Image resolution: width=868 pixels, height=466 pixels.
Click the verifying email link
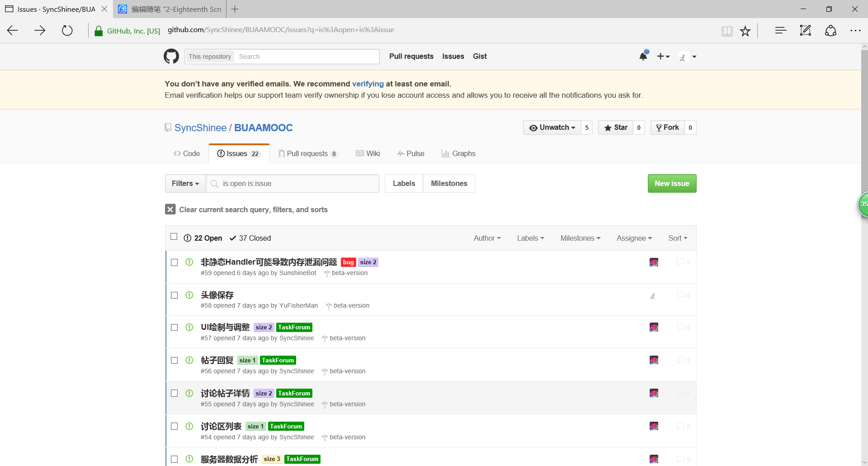tap(368, 84)
